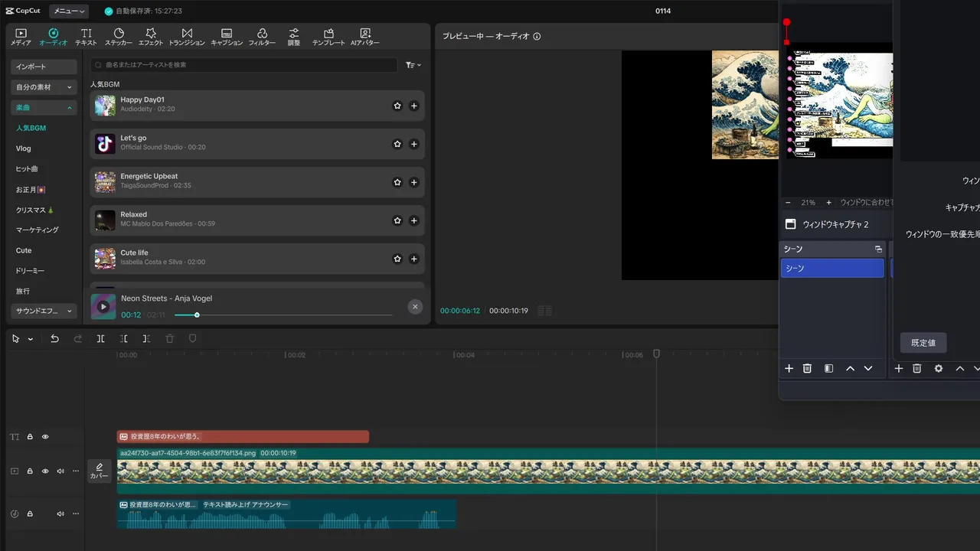Add Cute life track to the timeline
The width and height of the screenshot is (980, 551).
pyautogui.click(x=414, y=259)
